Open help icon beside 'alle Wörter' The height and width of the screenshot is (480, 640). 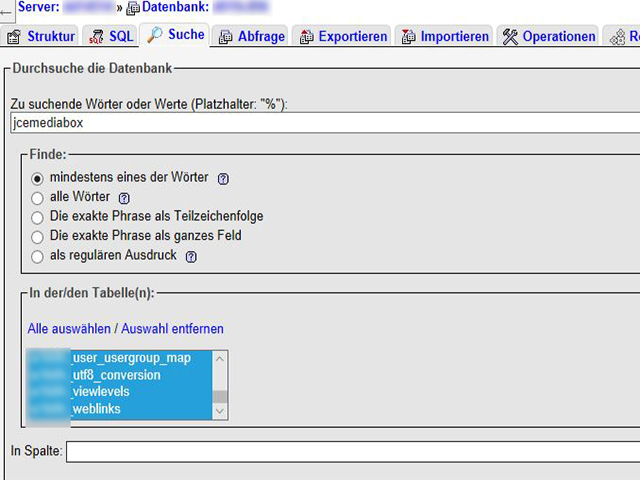[124, 198]
